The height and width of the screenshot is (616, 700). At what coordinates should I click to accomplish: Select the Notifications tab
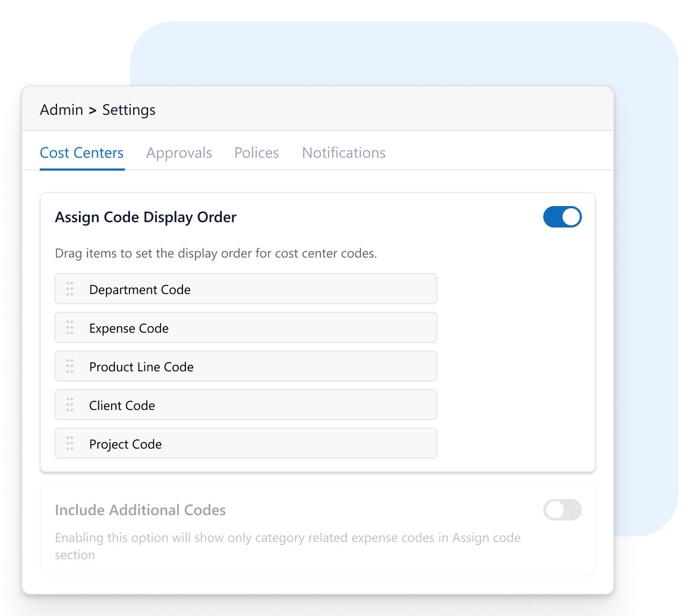click(344, 152)
